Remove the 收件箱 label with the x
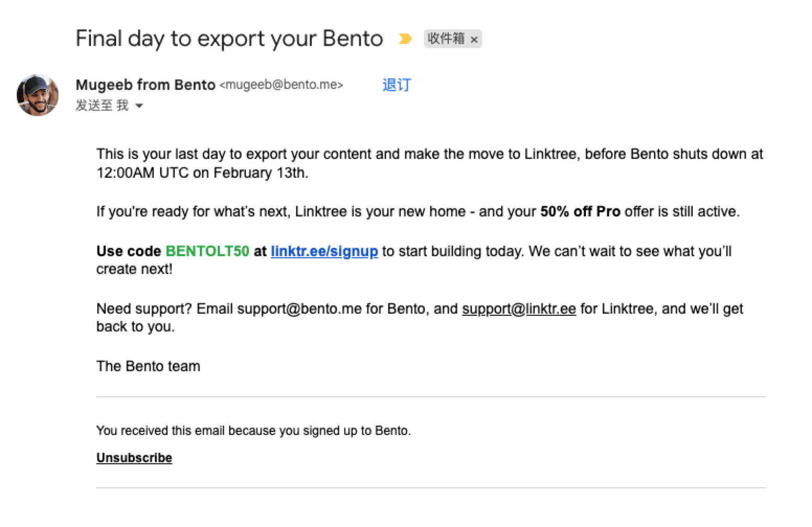The image size is (812, 527). click(474, 39)
